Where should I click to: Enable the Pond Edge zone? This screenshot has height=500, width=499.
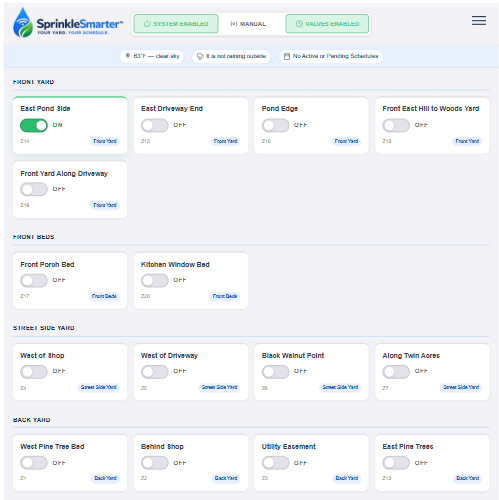[275, 125]
